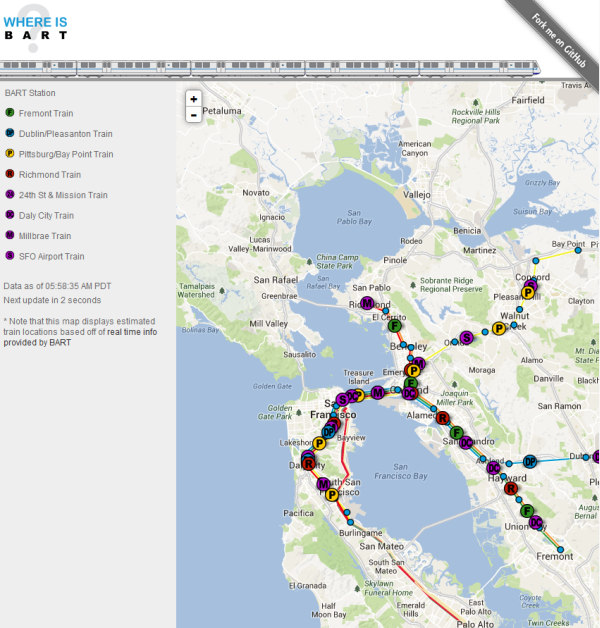Click the "Millbrae Train" legend label
This screenshot has height=628, width=600.
(45, 236)
